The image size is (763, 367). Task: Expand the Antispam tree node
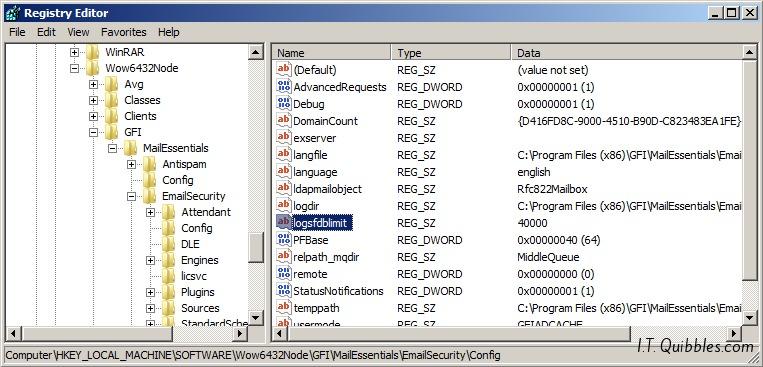point(131,165)
